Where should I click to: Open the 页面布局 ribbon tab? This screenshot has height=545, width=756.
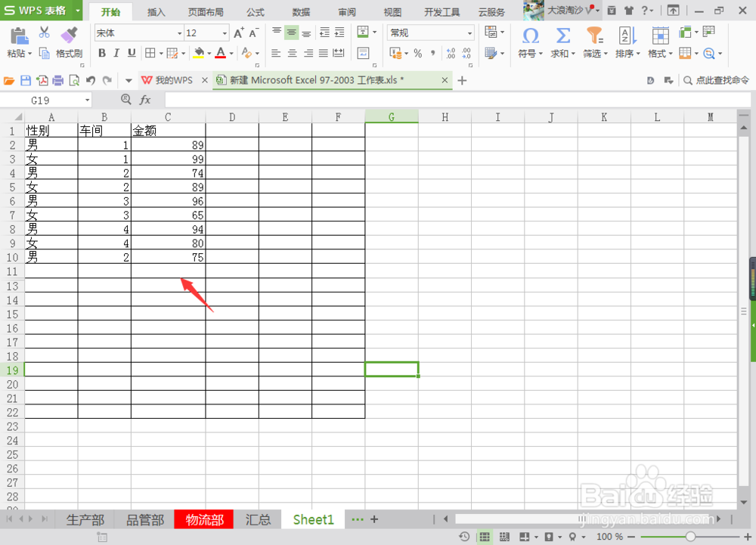(206, 12)
